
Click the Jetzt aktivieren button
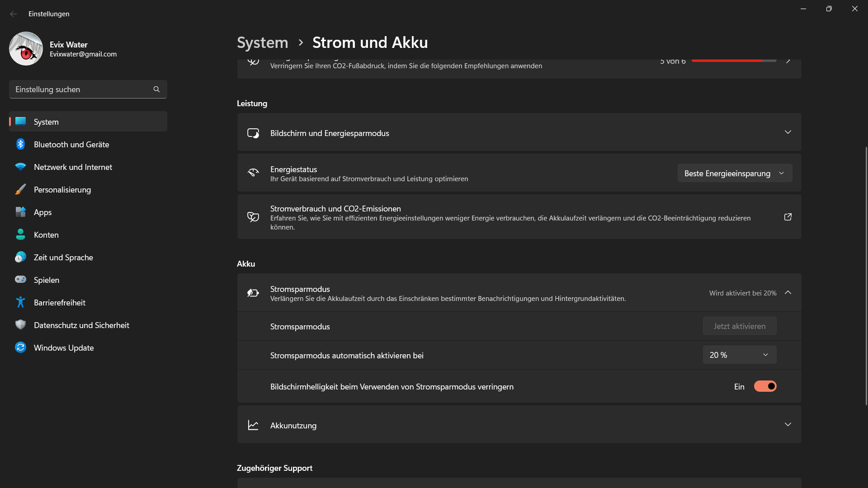pos(739,326)
